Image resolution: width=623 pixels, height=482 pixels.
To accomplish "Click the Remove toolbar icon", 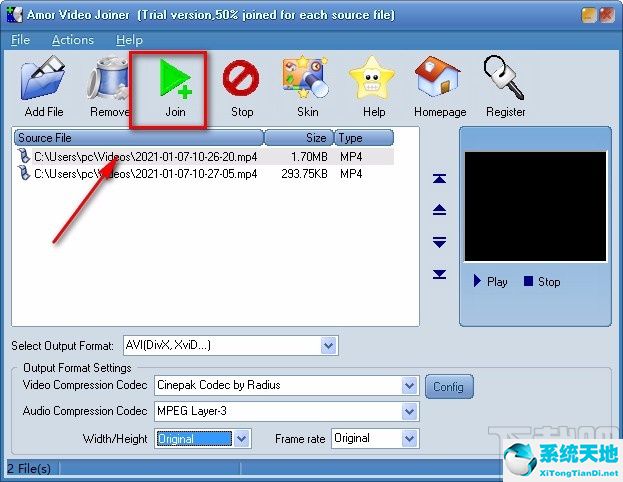I will pyautogui.click(x=108, y=82).
